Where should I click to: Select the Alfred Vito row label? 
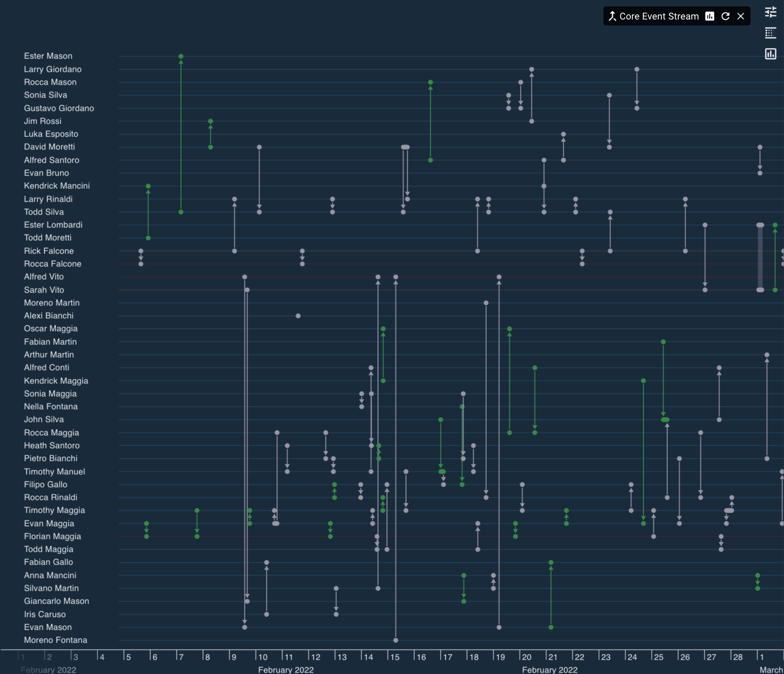point(43,276)
